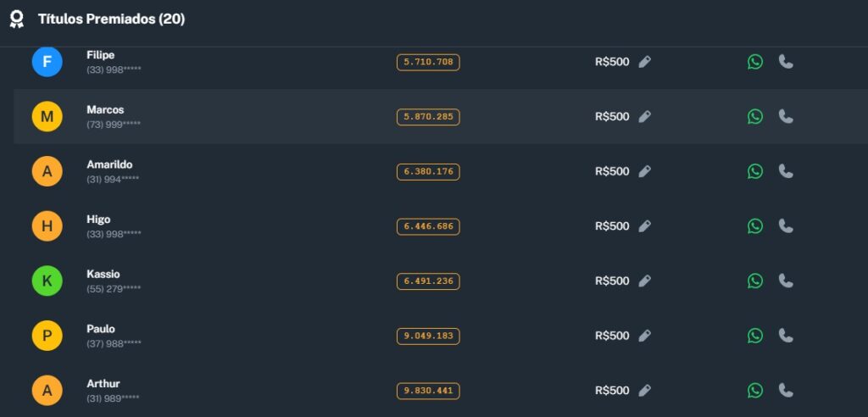The image size is (868, 417).
Task: Edit Amarildo's R$500 prize
Action: click(x=644, y=171)
